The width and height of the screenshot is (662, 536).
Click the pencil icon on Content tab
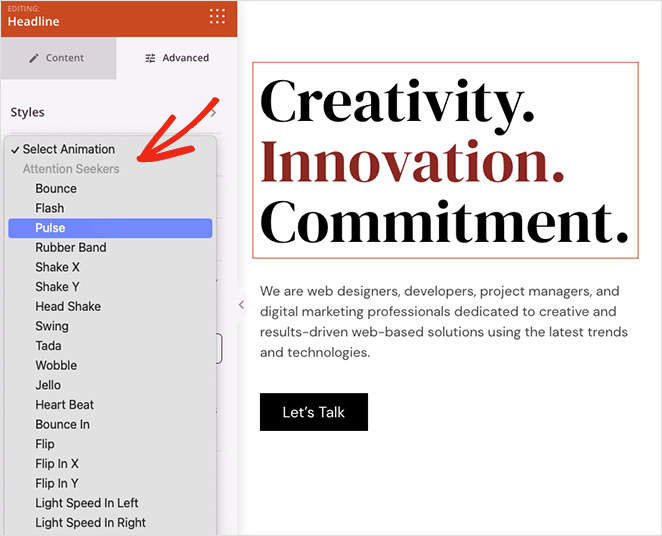click(x=34, y=58)
